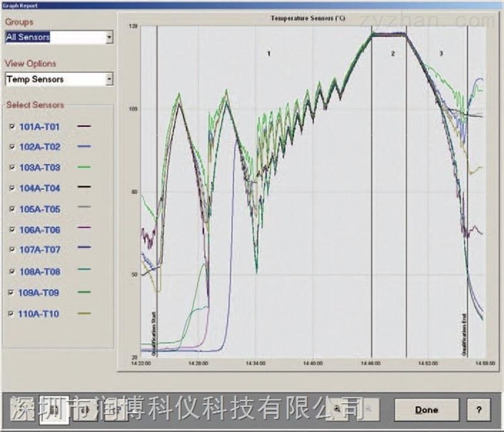Click the highlighted white toolbar button at bottom left

point(54,411)
